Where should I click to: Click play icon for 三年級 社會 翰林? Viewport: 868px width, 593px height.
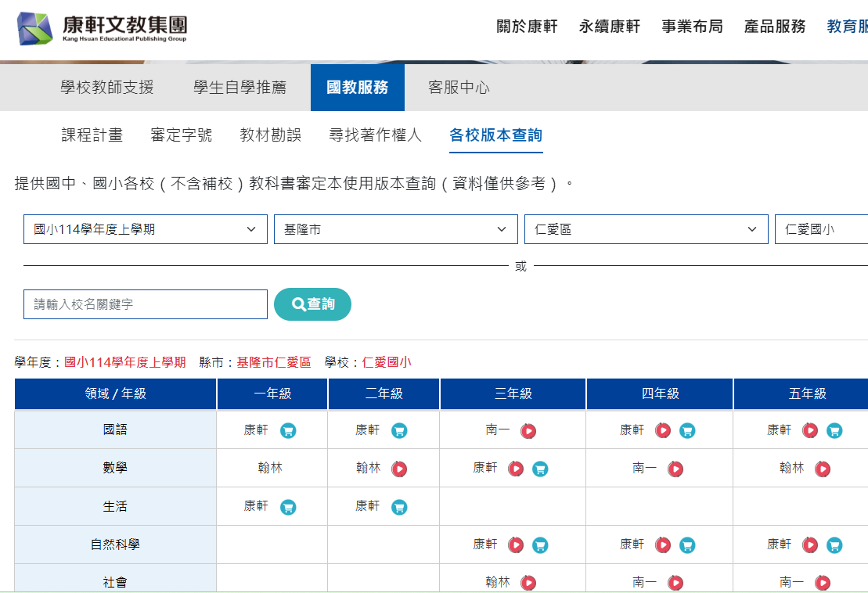(x=528, y=583)
